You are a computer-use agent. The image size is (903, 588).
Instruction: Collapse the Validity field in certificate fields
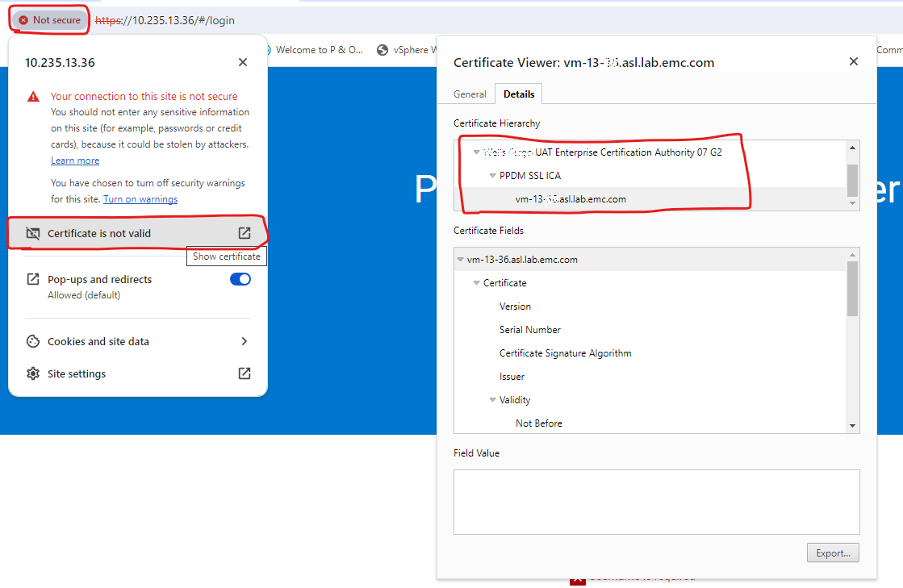coord(493,399)
